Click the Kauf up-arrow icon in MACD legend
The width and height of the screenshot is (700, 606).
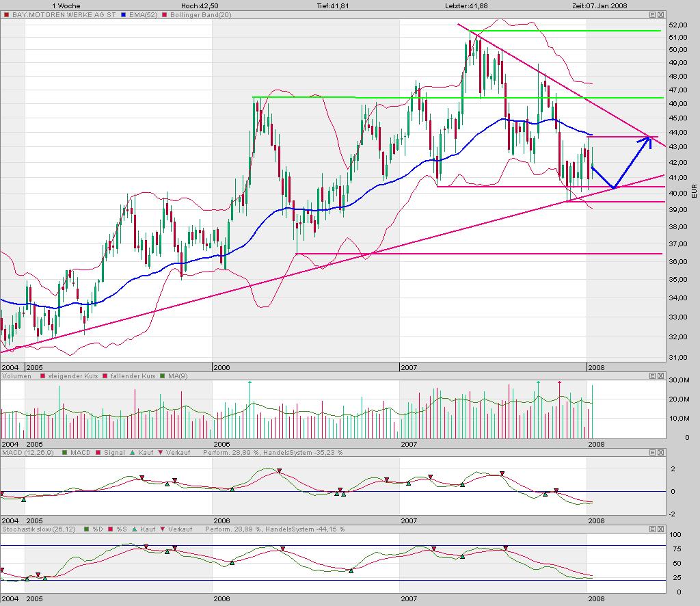point(133,452)
